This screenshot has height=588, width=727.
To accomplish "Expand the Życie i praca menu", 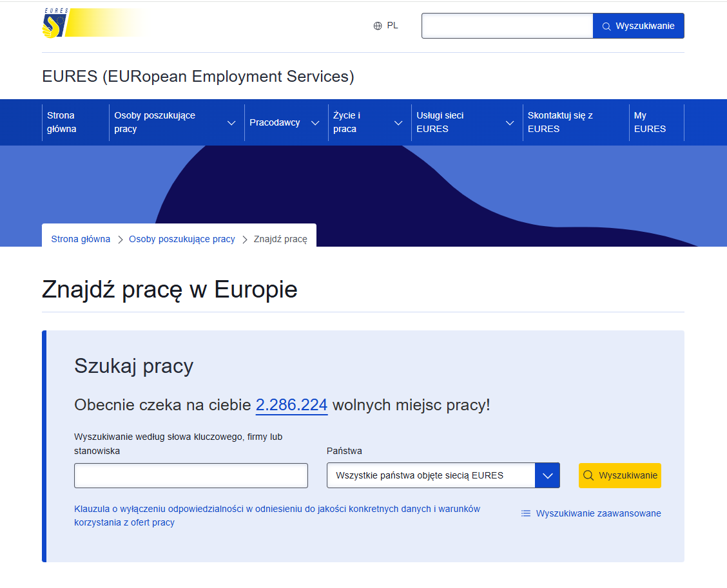I will (398, 122).
